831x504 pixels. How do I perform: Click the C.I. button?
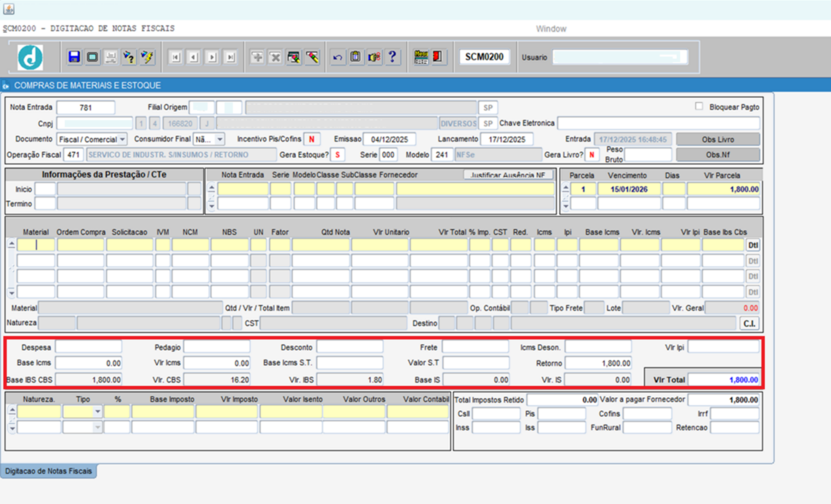coord(749,323)
